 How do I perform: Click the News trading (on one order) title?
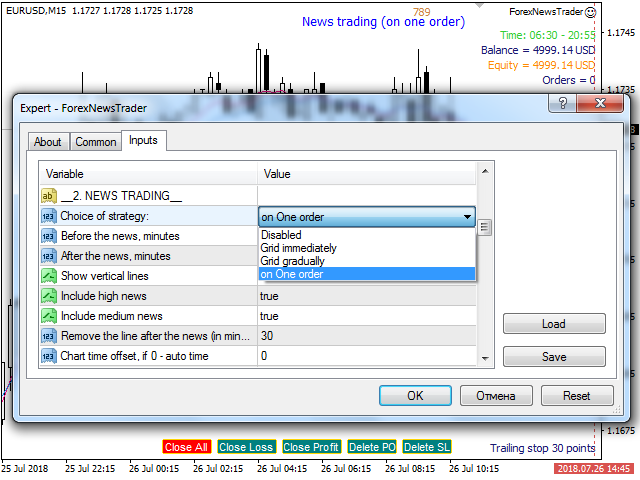click(383, 22)
